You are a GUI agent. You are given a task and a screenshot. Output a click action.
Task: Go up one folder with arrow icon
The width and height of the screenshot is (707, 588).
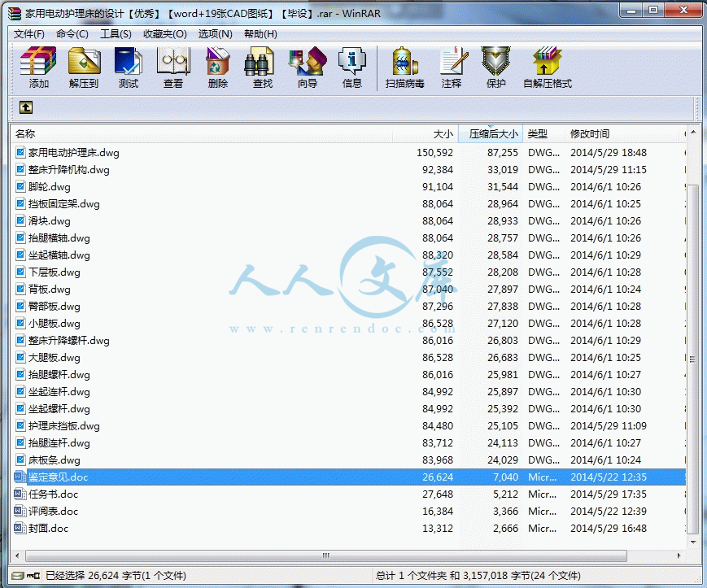pos(26,107)
